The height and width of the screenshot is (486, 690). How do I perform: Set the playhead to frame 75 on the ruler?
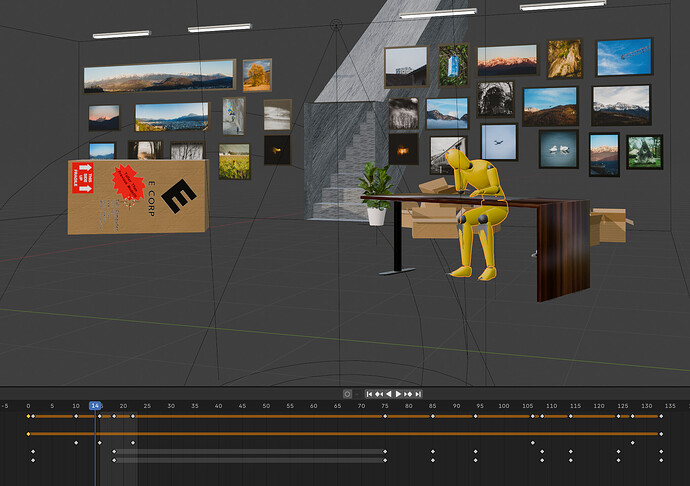point(385,406)
